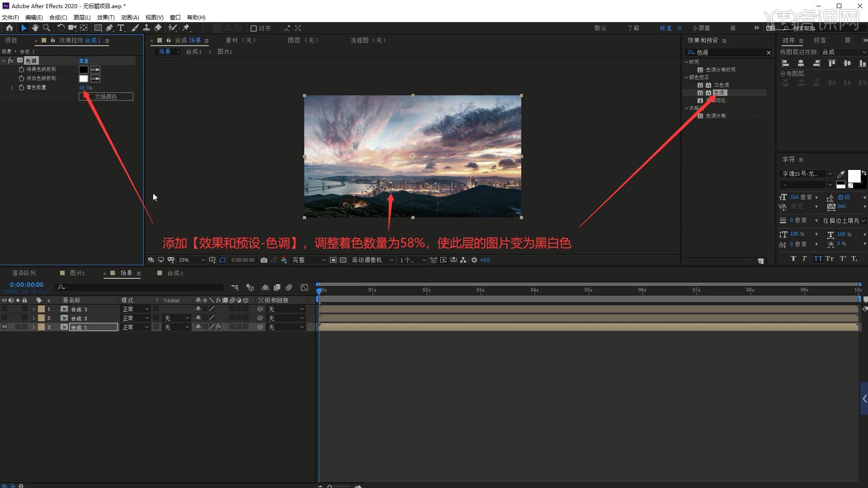This screenshot has width=868, height=488.
Task: Select the Roto Brush tool
Action: pos(172,28)
